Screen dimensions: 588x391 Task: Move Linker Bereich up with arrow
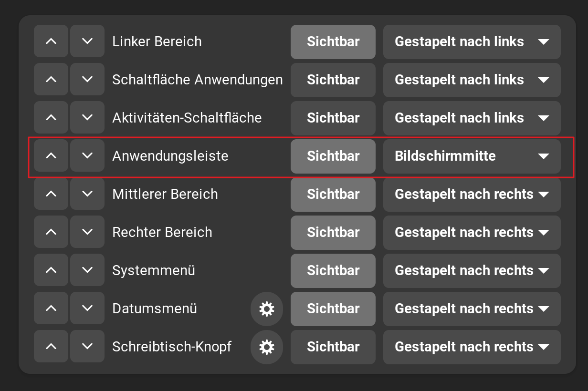click(x=51, y=41)
